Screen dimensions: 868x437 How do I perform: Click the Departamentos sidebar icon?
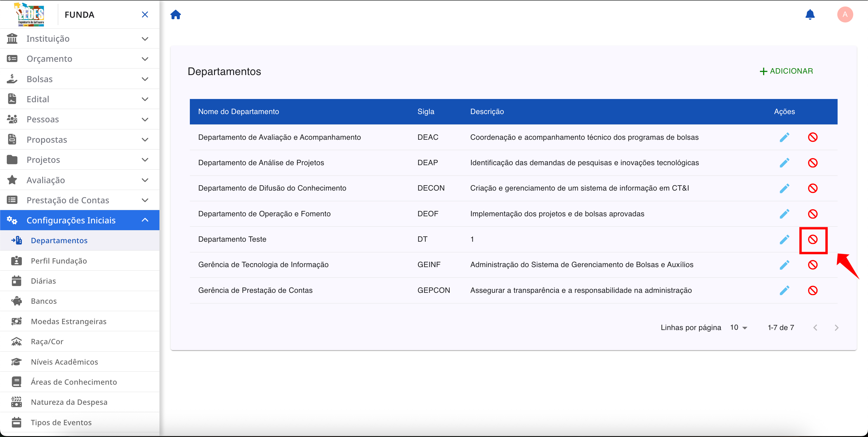pyautogui.click(x=16, y=241)
